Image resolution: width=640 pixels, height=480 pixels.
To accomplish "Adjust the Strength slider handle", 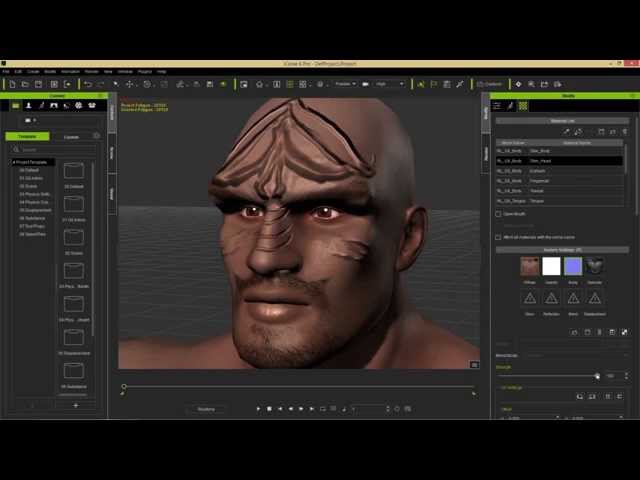I will (597, 376).
